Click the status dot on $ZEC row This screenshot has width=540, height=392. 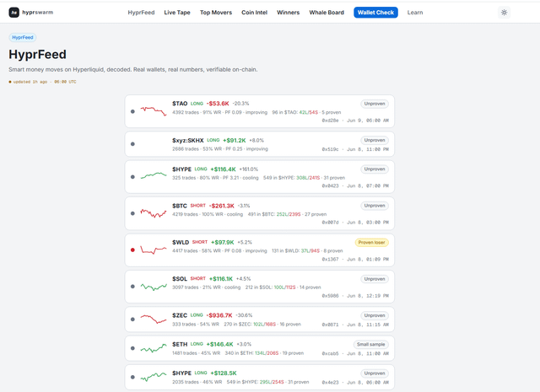[132, 319]
